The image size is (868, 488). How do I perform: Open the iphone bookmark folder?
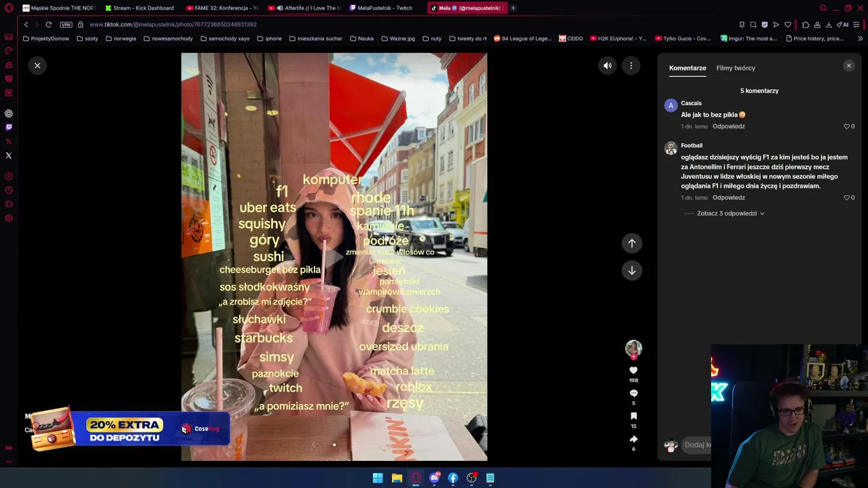tap(269, 39)
